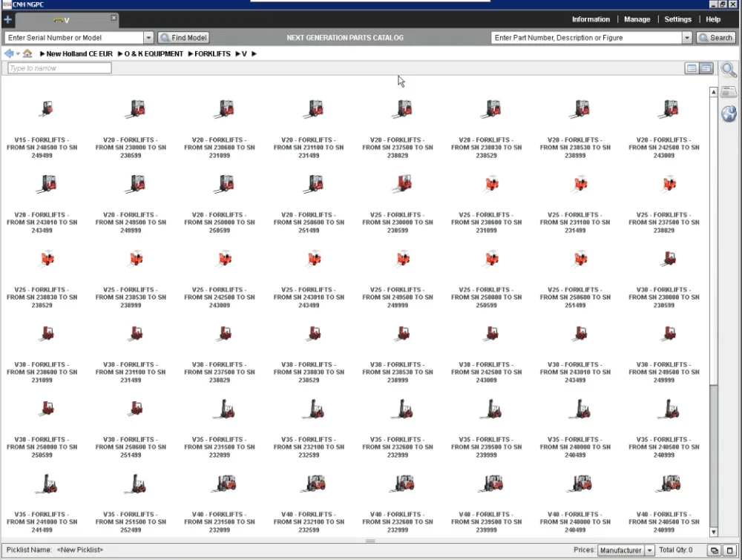
Task: Open back-history dropdown arrow
Action: (18, 54)
